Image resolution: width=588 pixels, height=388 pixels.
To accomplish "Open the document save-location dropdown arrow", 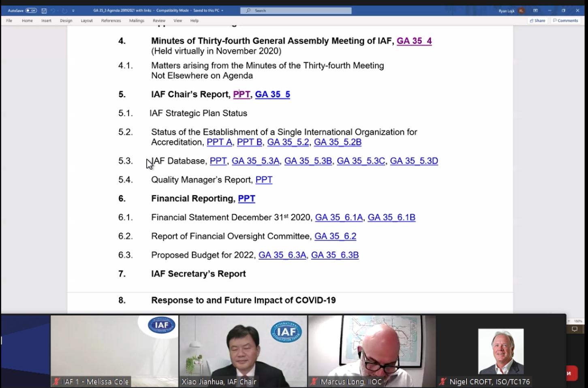I will tap(222, 11).
